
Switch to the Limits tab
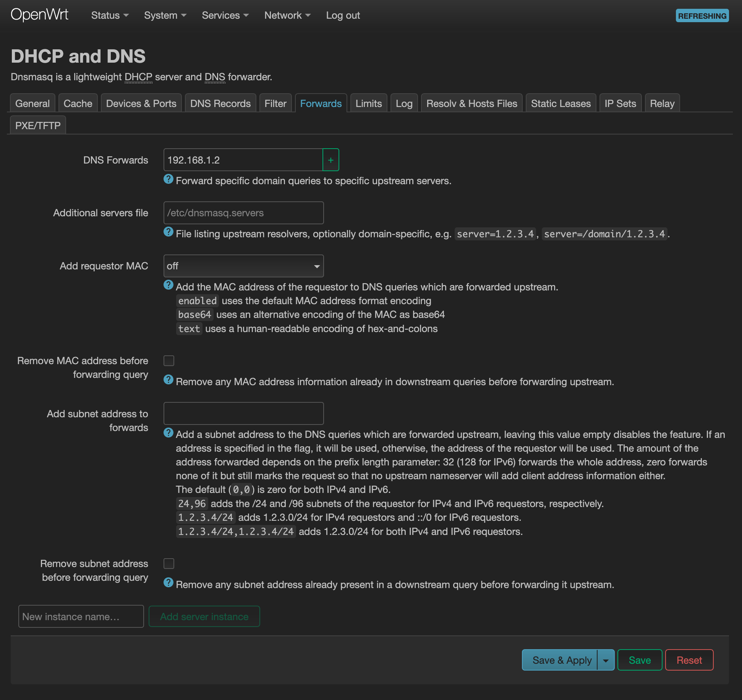point(369,104)
